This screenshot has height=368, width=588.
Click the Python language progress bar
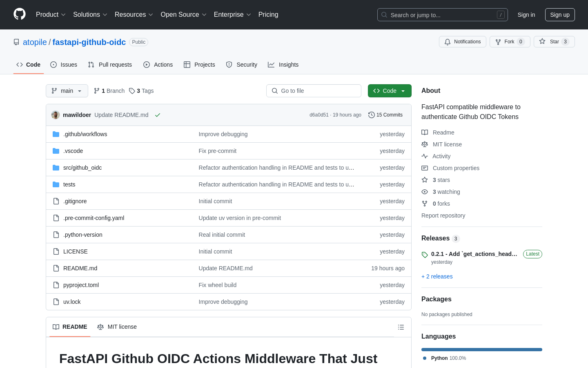tap(482, 350)
